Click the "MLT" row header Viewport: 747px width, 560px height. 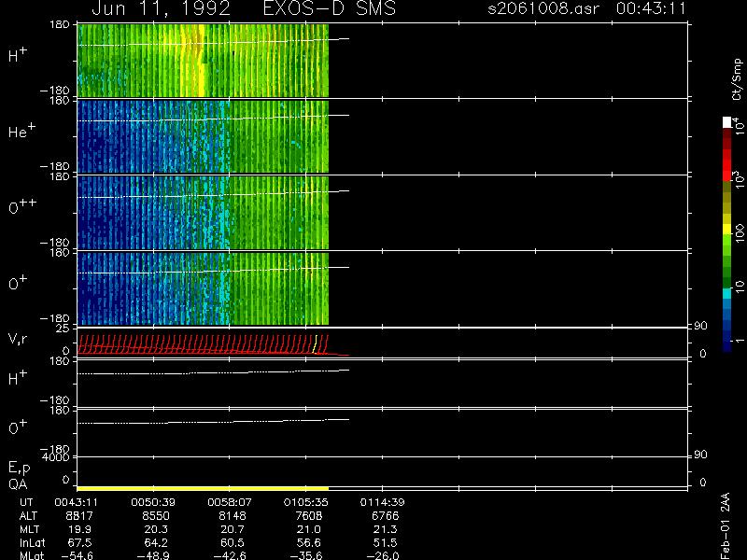29,529
